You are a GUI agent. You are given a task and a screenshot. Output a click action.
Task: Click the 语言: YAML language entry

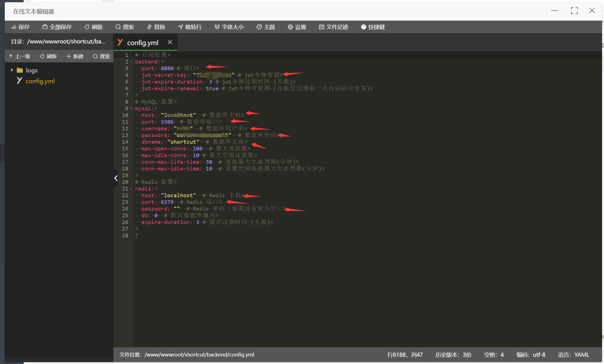tap(574, 355)
